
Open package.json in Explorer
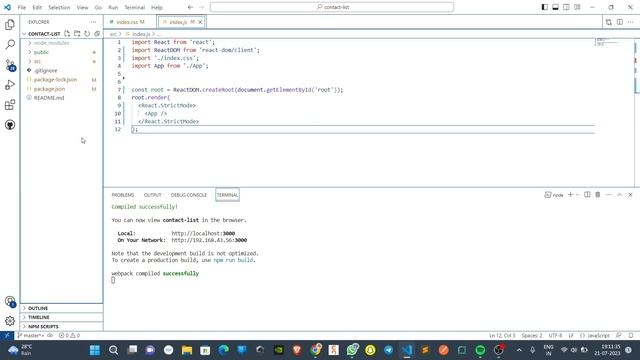[49, 89]
